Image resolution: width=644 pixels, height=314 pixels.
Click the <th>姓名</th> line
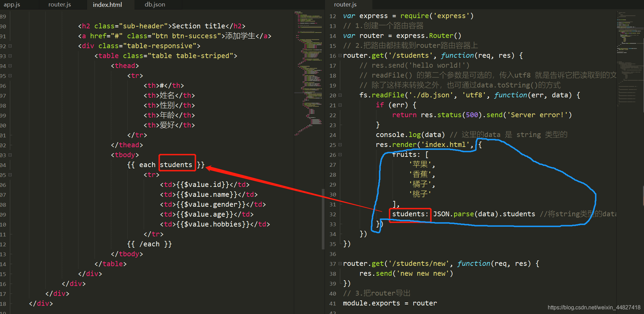click(169, 95)
